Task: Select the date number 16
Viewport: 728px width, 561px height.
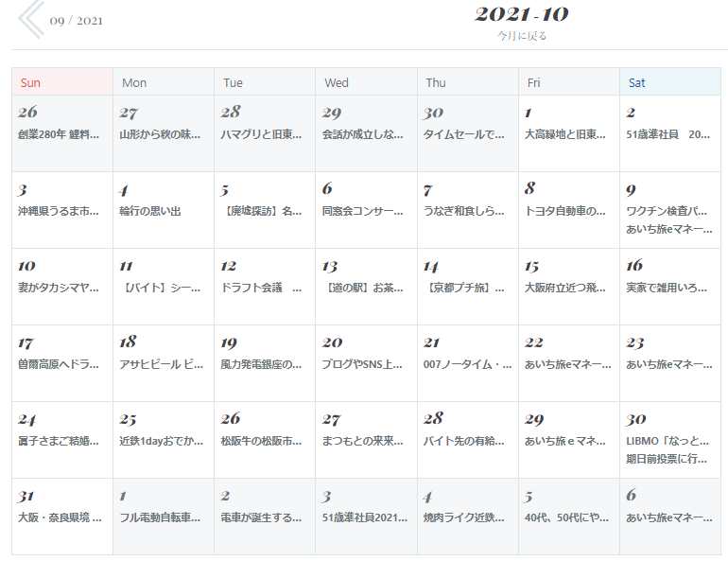Action: click(x=634, y=265)
